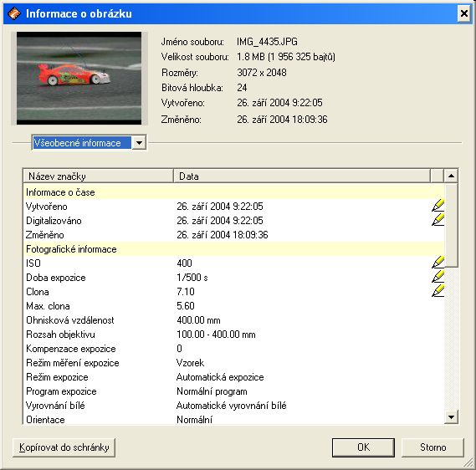
Task: Click the pencil edit icon for Vytvořeno row
Action: click(438, 206)
